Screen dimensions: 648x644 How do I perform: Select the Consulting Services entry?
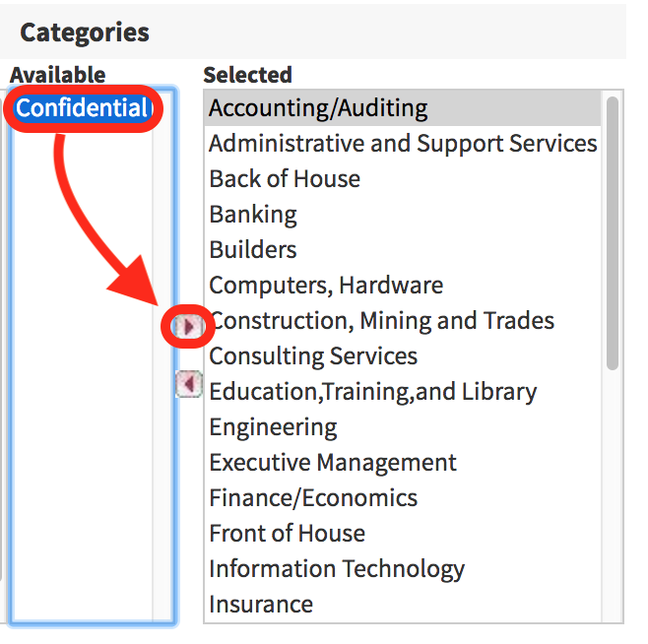(313, 356)
